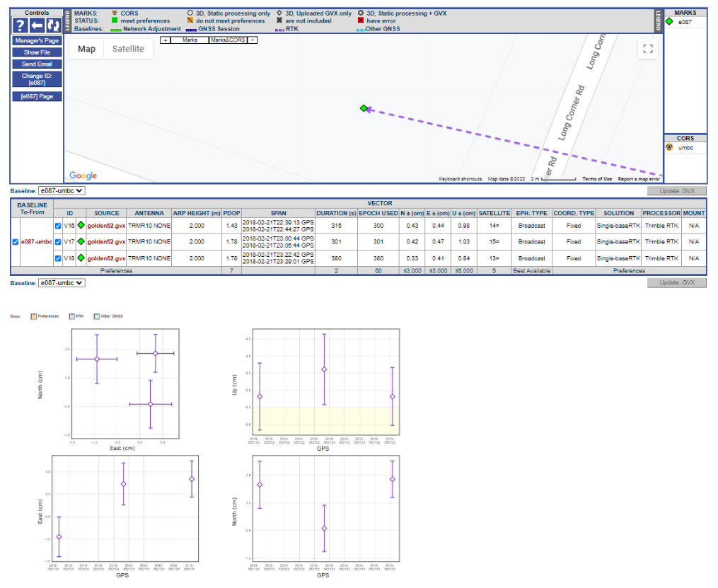
Task: Toggle the map fullscreen view icon
Action: click(646, 49)
